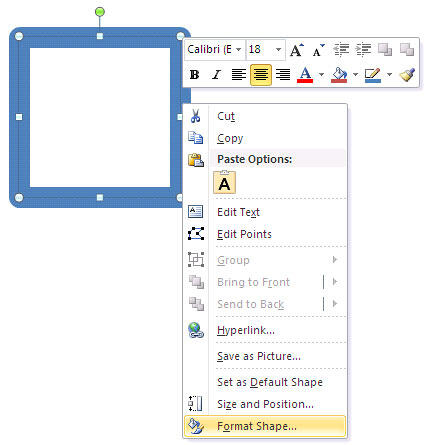Click the scissors Cut icon

tap(196, 116)
